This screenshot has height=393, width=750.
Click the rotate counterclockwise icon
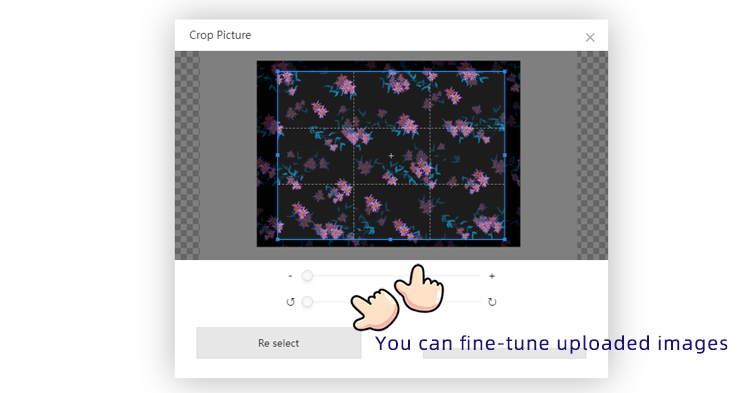(290, 302)
